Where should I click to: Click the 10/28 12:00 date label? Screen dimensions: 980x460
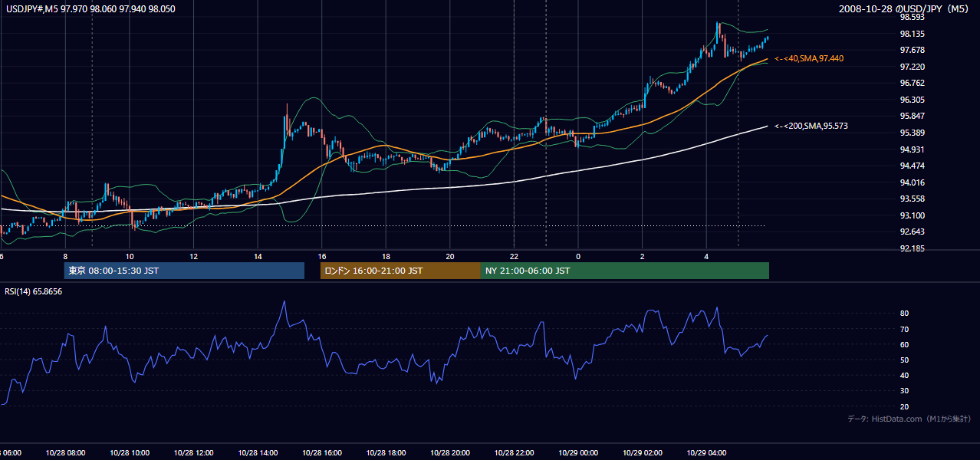[x=193, y=452]
